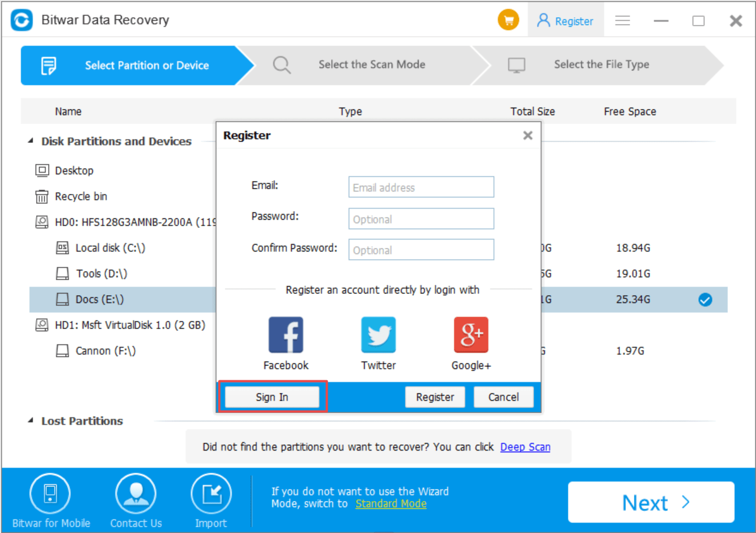
Task: Select the 'Select Partition or Device' step
Action: (x=137, y=65)
